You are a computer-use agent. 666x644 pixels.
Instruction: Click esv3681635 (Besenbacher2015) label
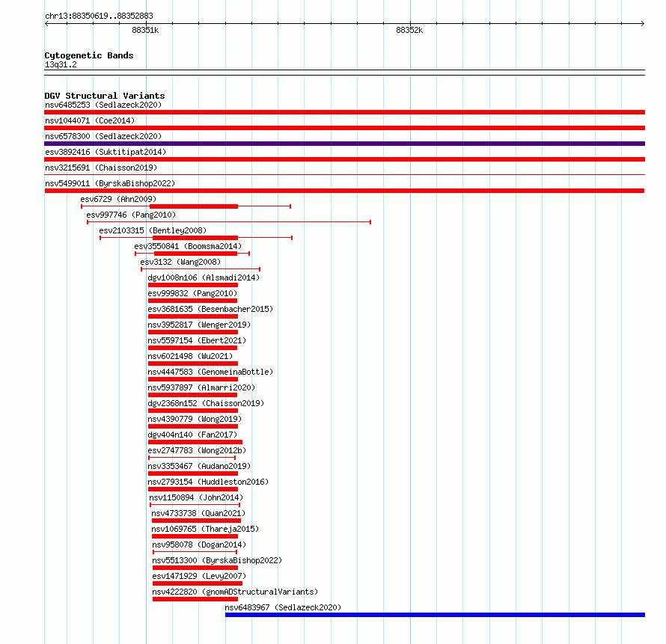(210, 309)
